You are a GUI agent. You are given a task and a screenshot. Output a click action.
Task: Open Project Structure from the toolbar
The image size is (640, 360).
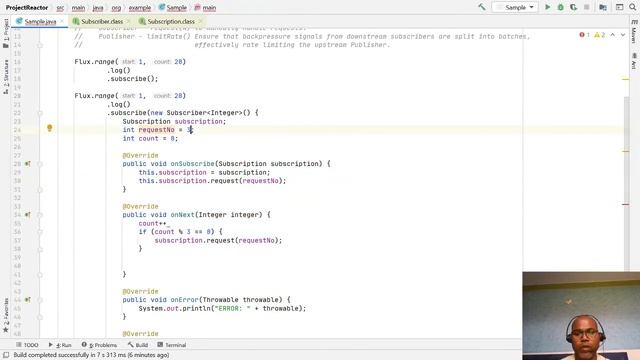pyautogui.click(x=603, y=7)
